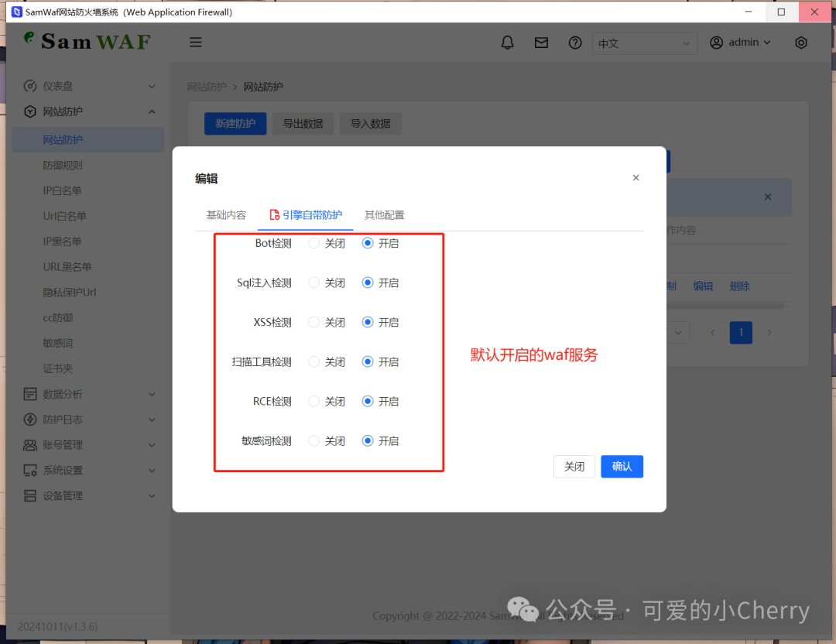The height and width of the screenshot is (644, 836).
Task: Click the 关闭 button in dialog footer
Action: click(574, 467)
